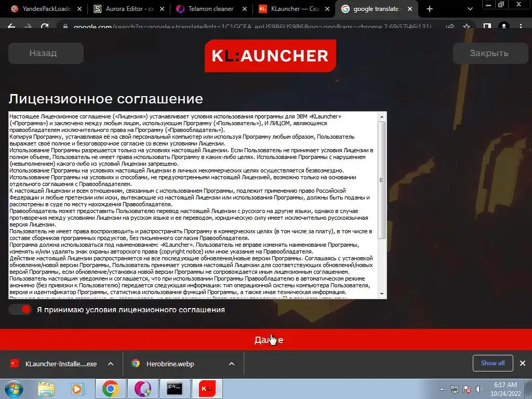Click the Telamon cleaner taskbar icon

(x=142, y=389)
